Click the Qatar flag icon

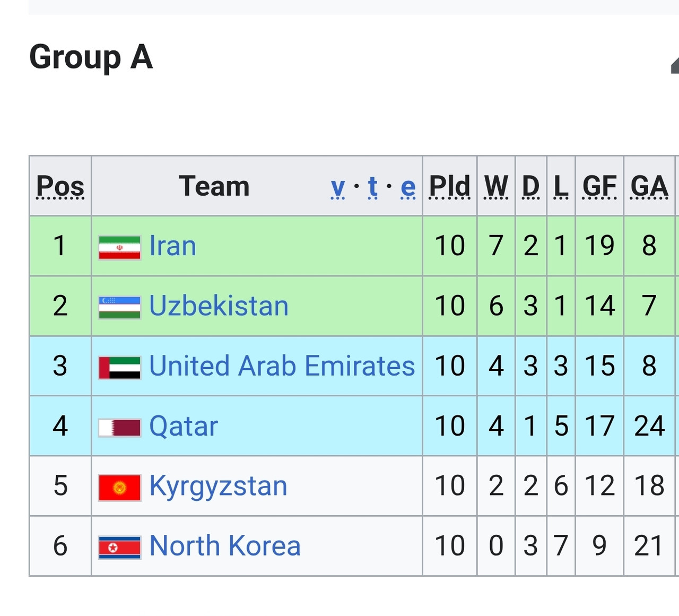119,428
